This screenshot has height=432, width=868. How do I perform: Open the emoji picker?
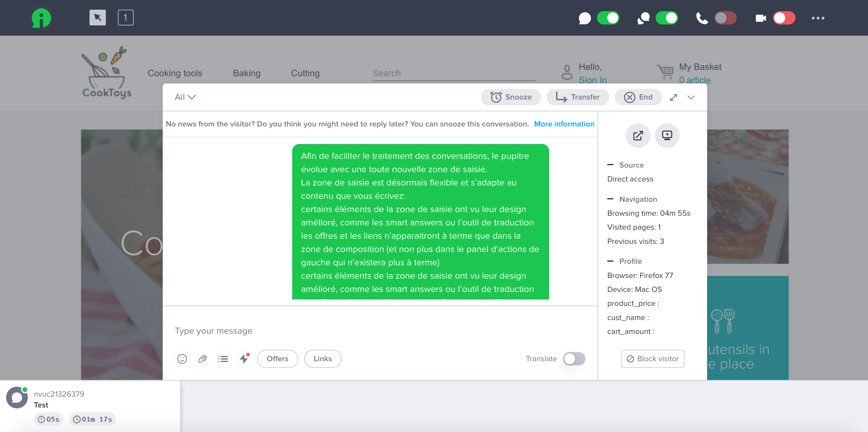[182, 358]
